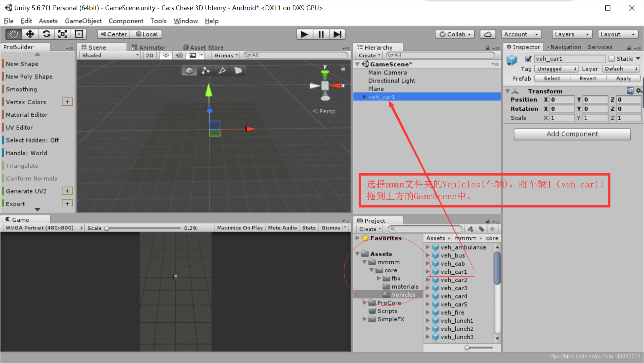The image size is (644, 363).
Task: Expand veh_ambulance prefab in Project
Action: pyautogui.click(x=428, y=247)
